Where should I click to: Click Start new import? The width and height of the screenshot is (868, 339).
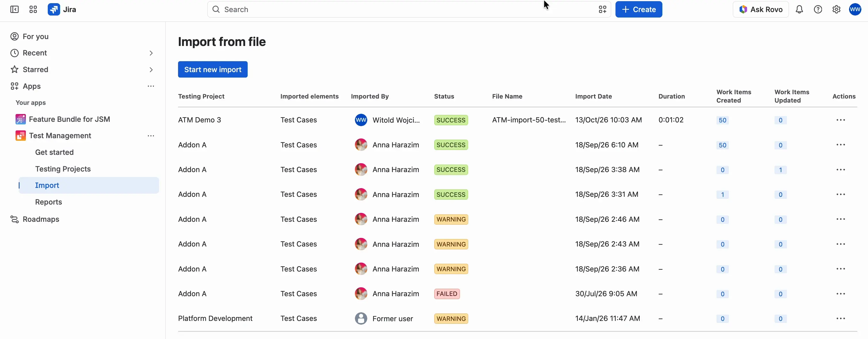[x=213, y=69]
